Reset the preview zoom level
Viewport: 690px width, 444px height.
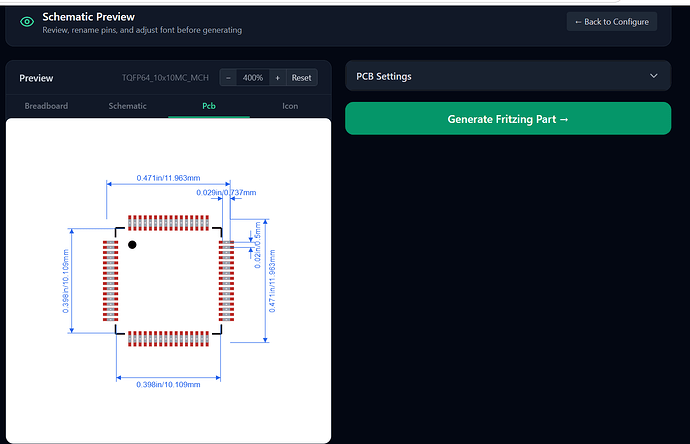(301, 78)
